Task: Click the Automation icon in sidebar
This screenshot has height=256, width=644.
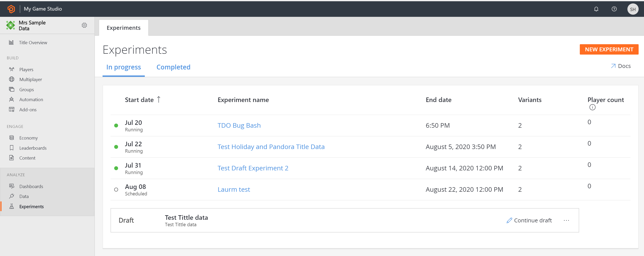Action: pos(11,99)
